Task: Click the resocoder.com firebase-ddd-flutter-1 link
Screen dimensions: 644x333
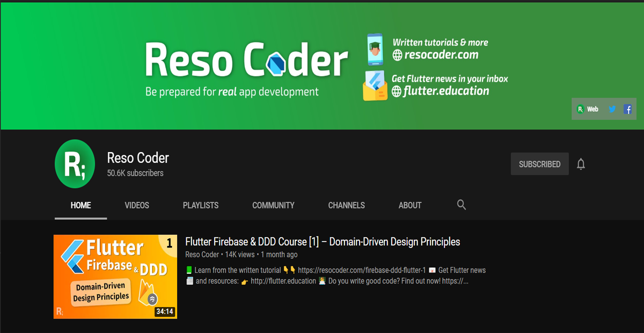Action: (x=362, y=270)
